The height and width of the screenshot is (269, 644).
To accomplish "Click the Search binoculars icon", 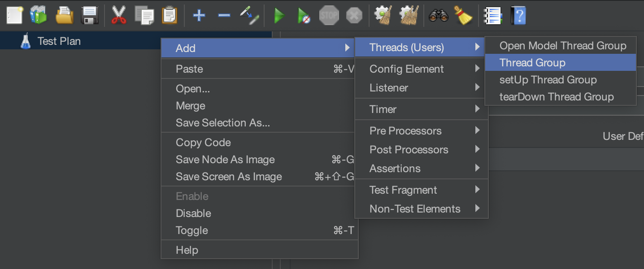I will tap(438, 16).
